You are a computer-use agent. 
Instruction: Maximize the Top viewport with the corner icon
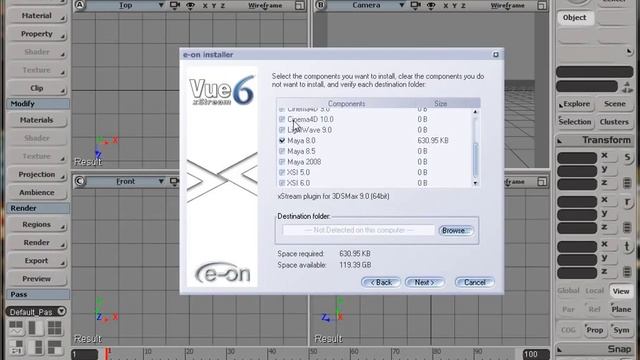coord(300,6)
